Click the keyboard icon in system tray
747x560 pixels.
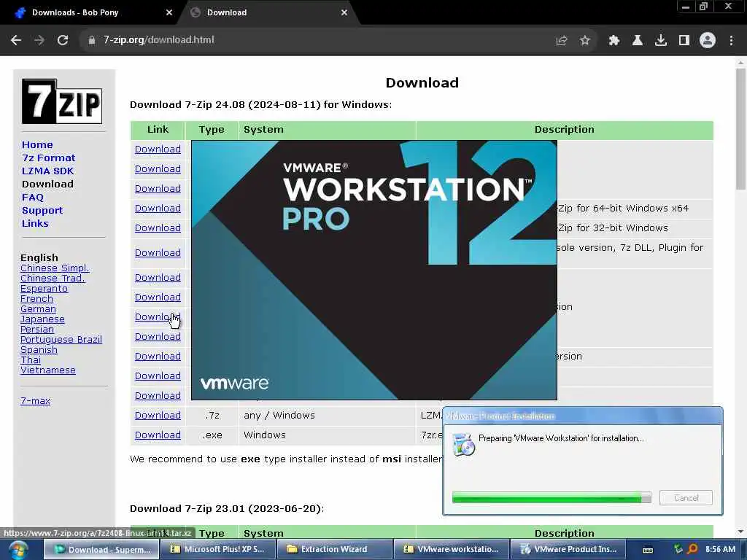(x=648, y=550)
